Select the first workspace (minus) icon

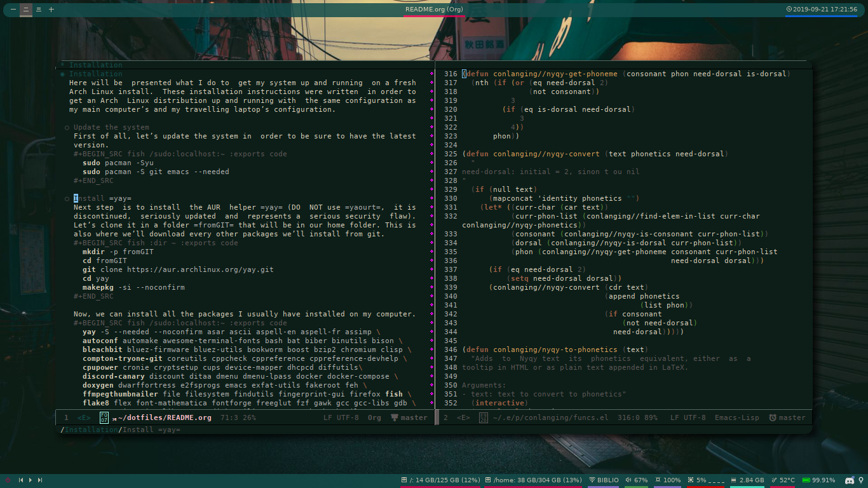click(x=13, y=10)
